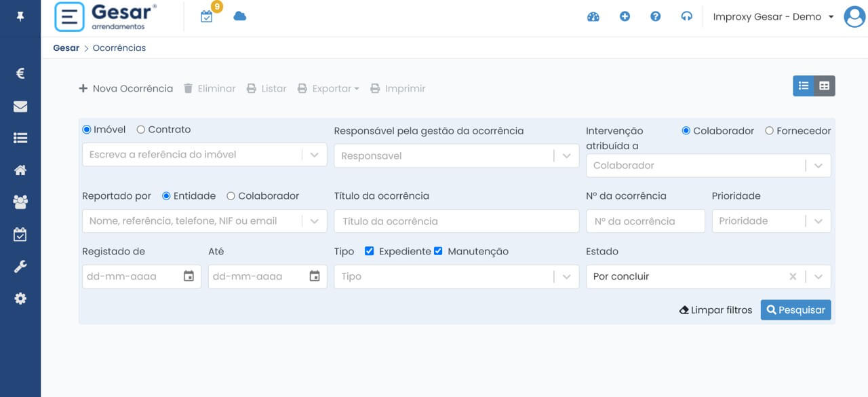Image resolution: width=868 pixels, height=397 pixels.
Task: Click the headset support icon
Action: point(687,17)
